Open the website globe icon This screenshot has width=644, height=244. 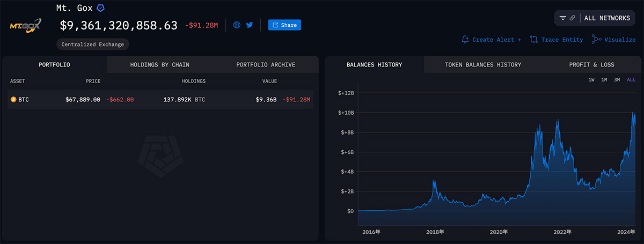click(237, 25)
